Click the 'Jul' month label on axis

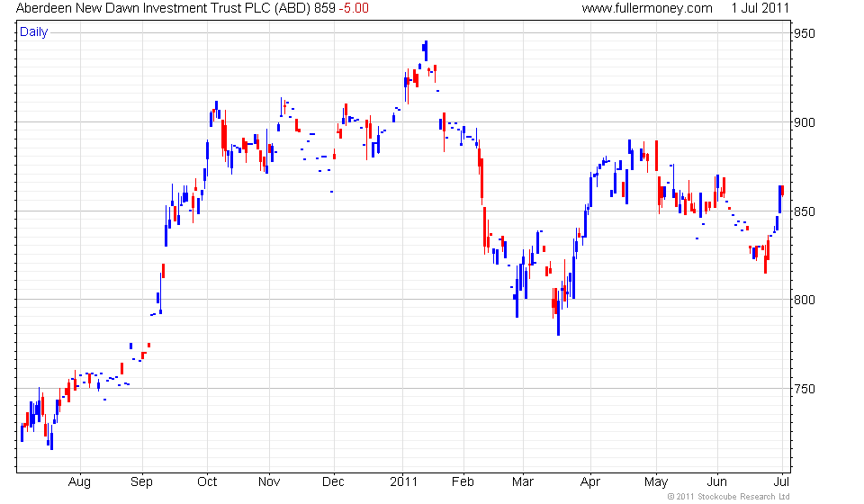coord(781,482)
